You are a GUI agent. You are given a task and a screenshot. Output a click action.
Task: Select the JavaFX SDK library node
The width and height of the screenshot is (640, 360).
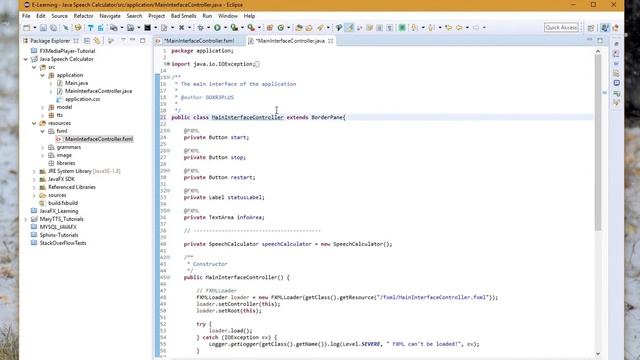61,179
